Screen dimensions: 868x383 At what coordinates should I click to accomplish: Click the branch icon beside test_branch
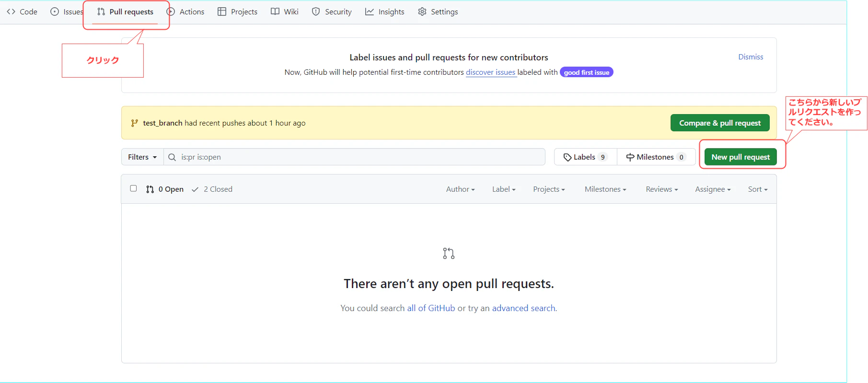point(135,123)
